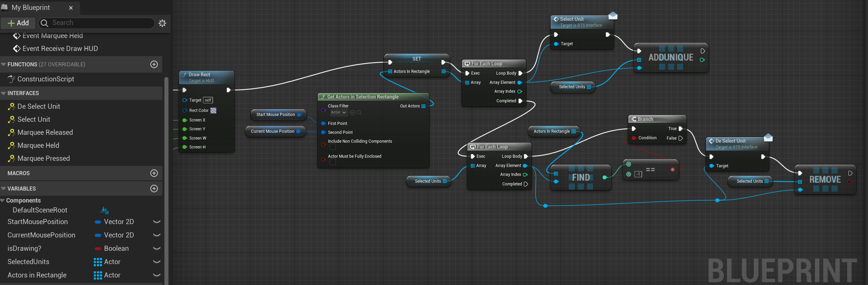This screenshot has width=868, height=285.
Task: Click the add function plus icon
Action: (154, 64)
